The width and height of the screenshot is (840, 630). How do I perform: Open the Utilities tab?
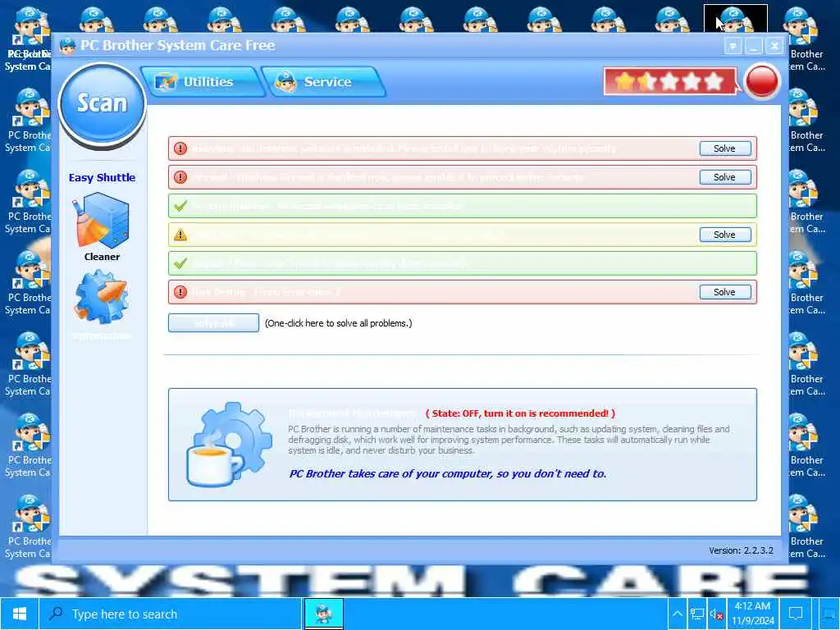coord(203,82)
